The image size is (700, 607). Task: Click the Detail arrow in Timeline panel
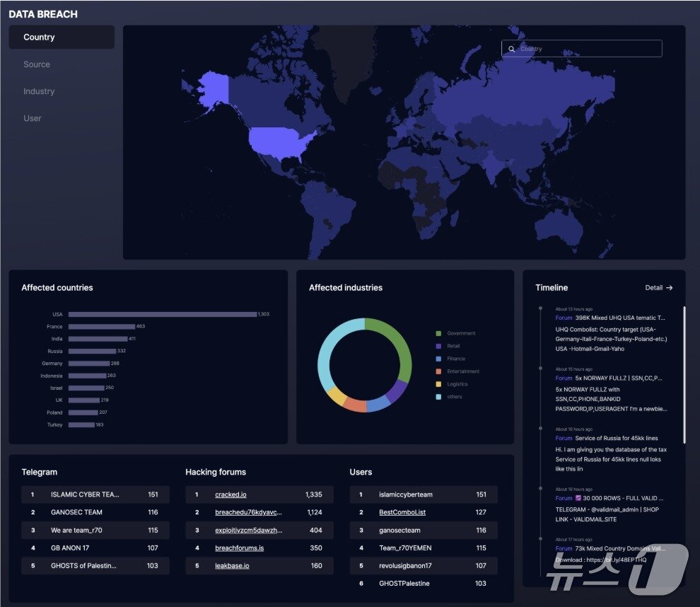[x=669, y=288]
